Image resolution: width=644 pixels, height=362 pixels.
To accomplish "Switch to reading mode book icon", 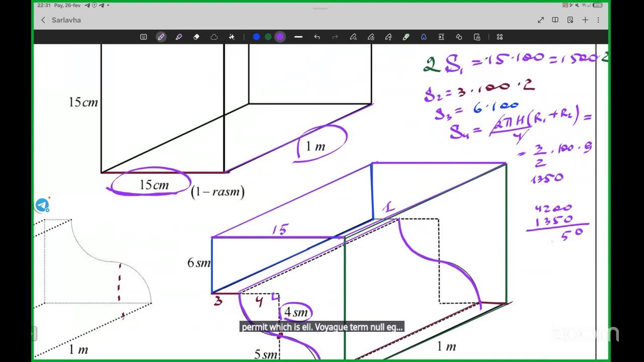I will click(555, 20).
